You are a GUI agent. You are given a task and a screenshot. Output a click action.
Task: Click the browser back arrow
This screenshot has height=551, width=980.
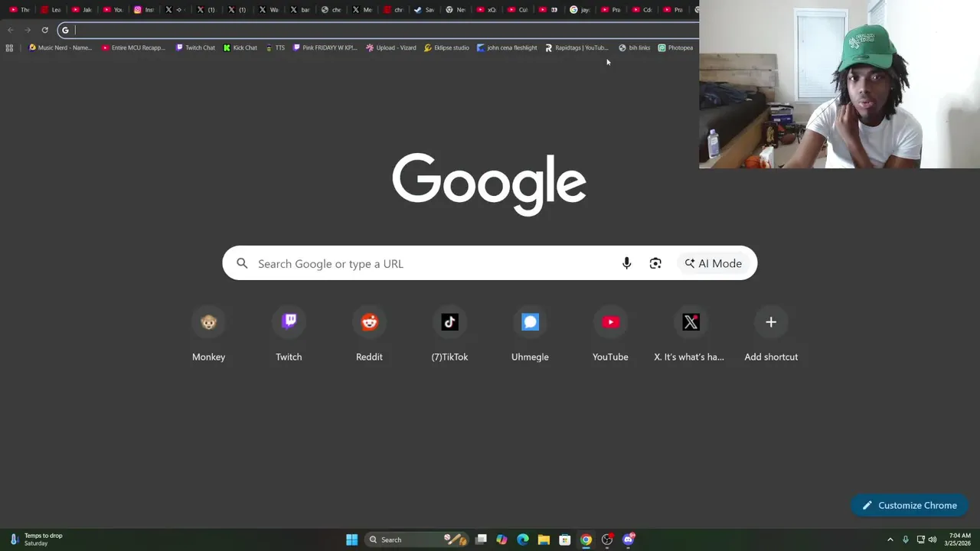(x=11, y=31)
